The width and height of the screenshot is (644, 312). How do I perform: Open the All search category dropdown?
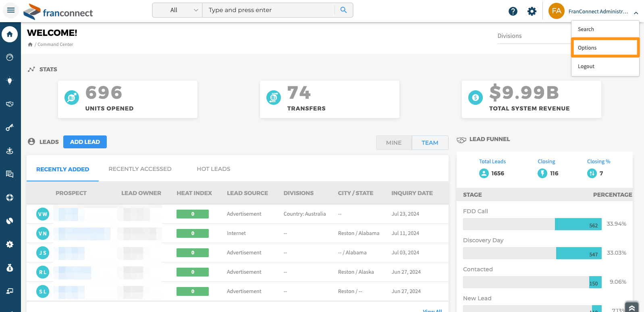178,10
